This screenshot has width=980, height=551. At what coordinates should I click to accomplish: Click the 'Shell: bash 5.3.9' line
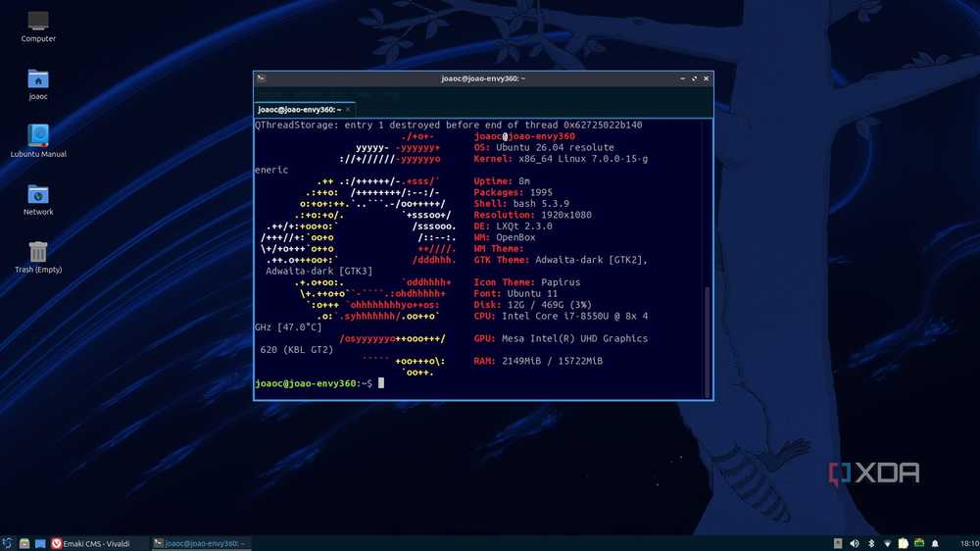(521, 204)
